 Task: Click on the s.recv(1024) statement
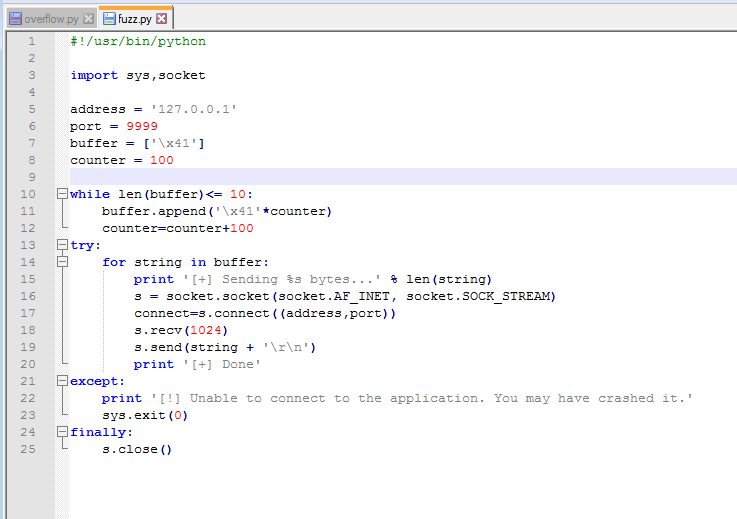(181, 330)
